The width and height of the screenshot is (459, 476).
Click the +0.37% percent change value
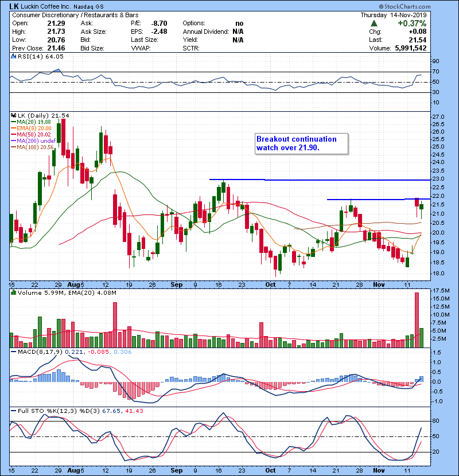pos(412,24)
